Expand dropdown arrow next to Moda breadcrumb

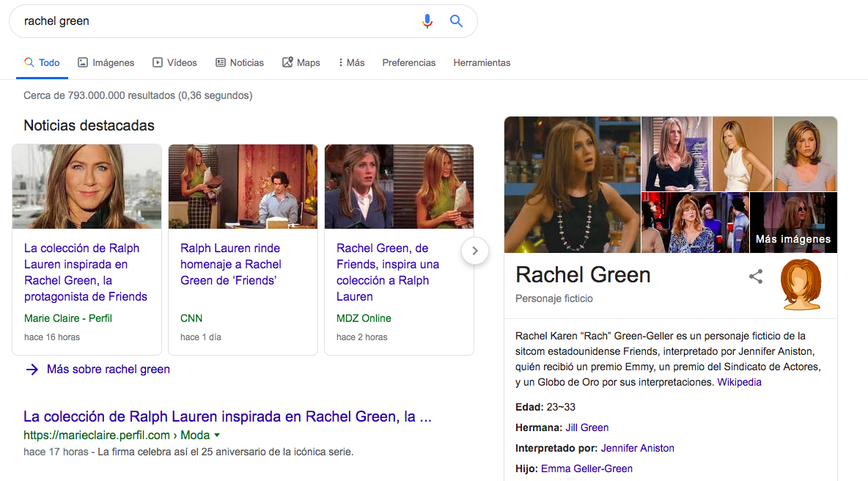point(217,435)
